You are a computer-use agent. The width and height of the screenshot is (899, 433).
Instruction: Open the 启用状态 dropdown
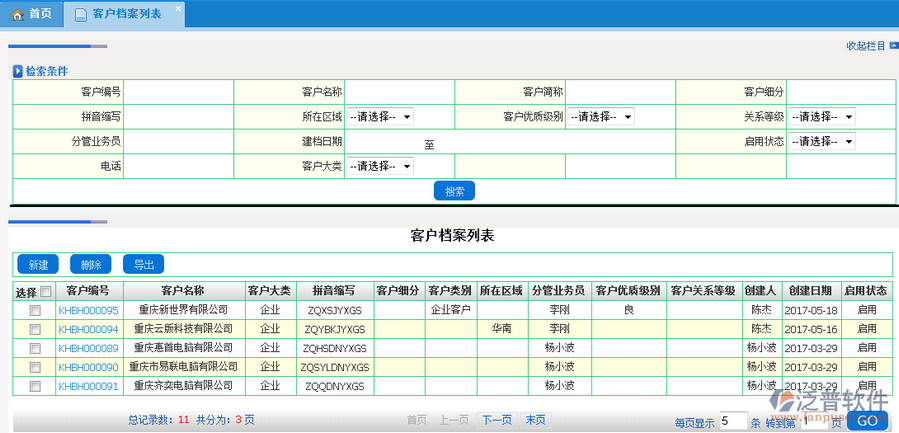(822, 141)
